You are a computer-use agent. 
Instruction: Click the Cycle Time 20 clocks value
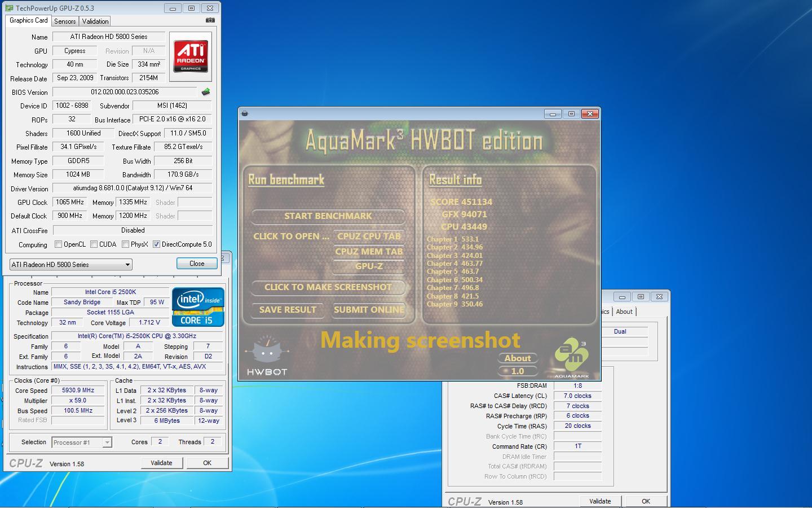[x=577, y=426]
